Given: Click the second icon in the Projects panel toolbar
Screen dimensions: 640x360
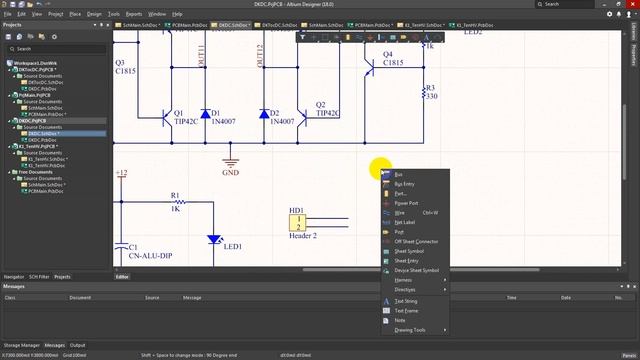Looking at the screenshot, I should [19, 37].
